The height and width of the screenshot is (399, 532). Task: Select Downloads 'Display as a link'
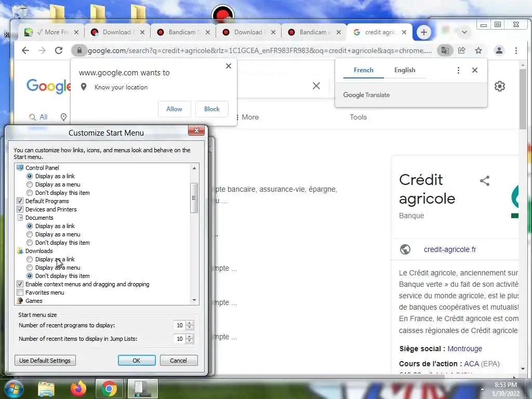click(x=30, y=259)
